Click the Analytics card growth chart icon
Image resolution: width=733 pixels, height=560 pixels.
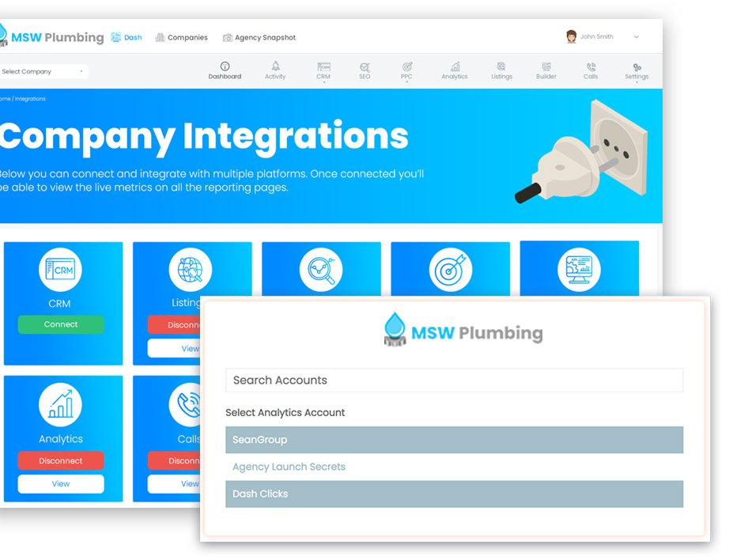pyautogui.click(x=60, y=405)
